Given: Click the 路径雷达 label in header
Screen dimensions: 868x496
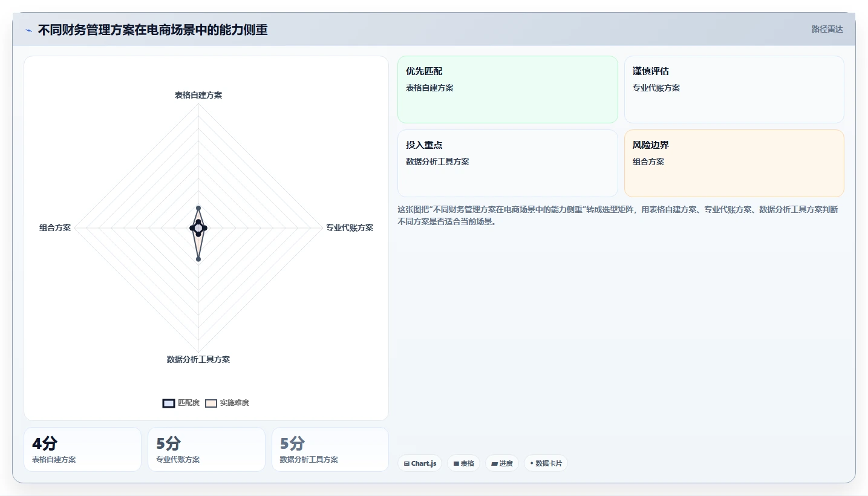Looking at the screenshot, I should coord(827,29).
